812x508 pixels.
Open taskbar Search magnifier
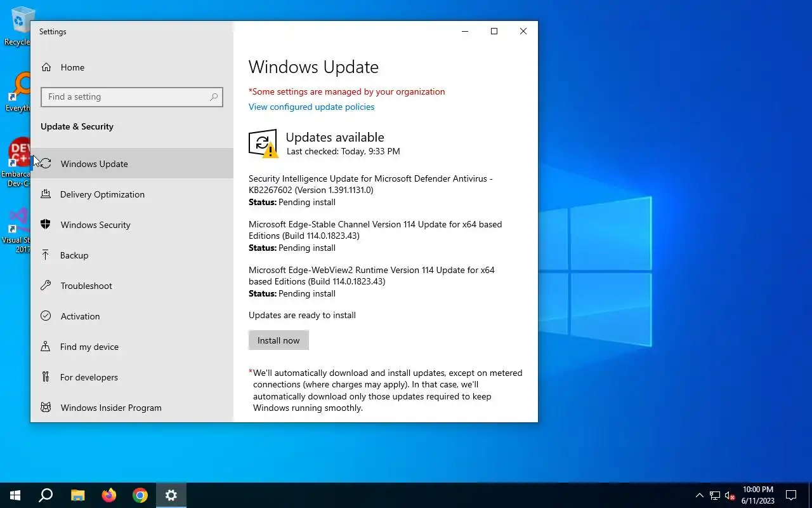pyautogui.click(x=46, y=495)
